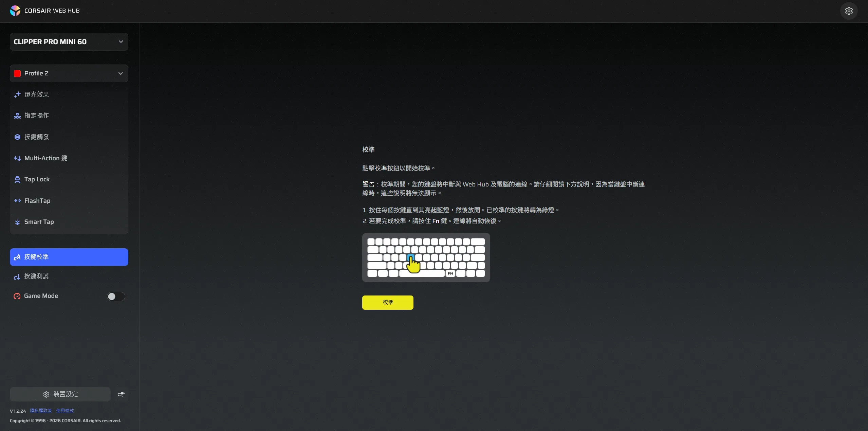The image size is (868, 431).
Task: Toggle the Game Mode switch
Action: 116,297
